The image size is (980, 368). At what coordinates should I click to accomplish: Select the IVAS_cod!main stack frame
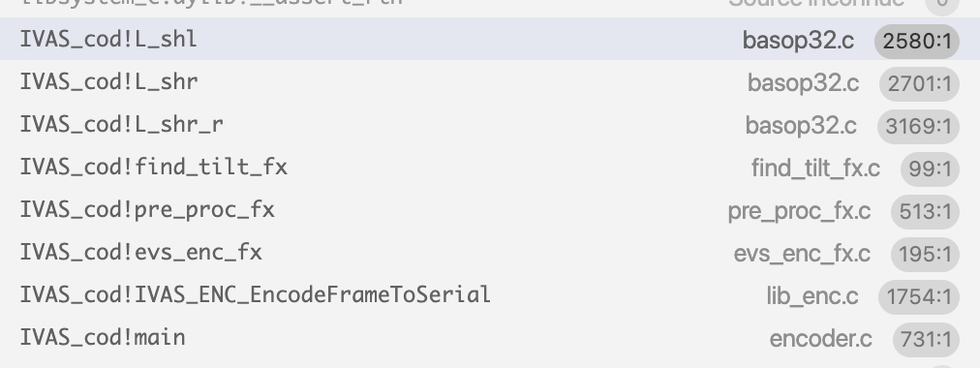[x=490, y=337]
